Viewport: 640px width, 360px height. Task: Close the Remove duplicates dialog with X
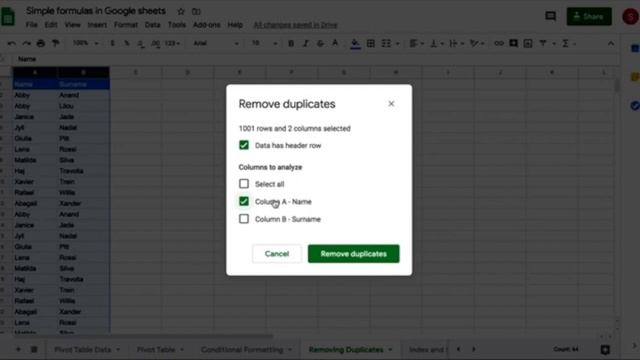[x=391, y=104]
